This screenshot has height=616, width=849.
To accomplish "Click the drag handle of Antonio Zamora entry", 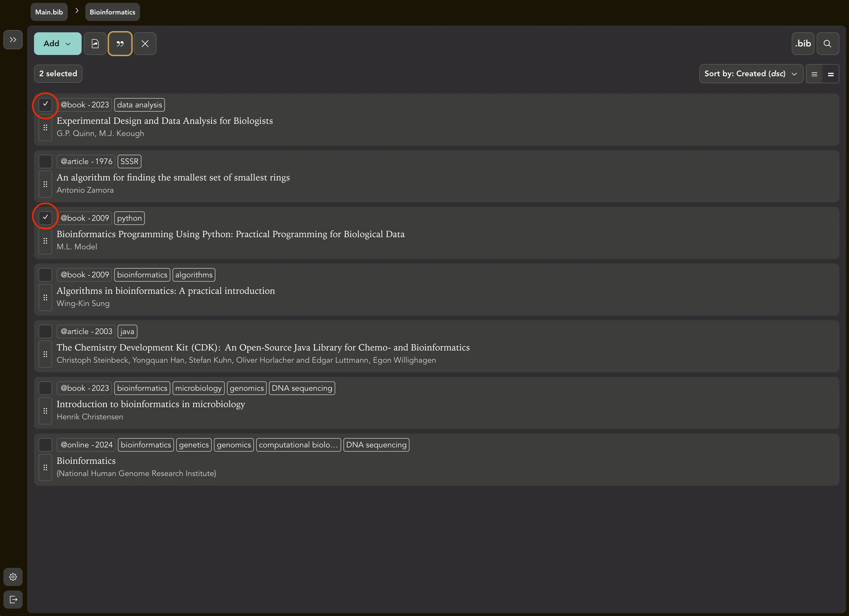I will [45, 184].
